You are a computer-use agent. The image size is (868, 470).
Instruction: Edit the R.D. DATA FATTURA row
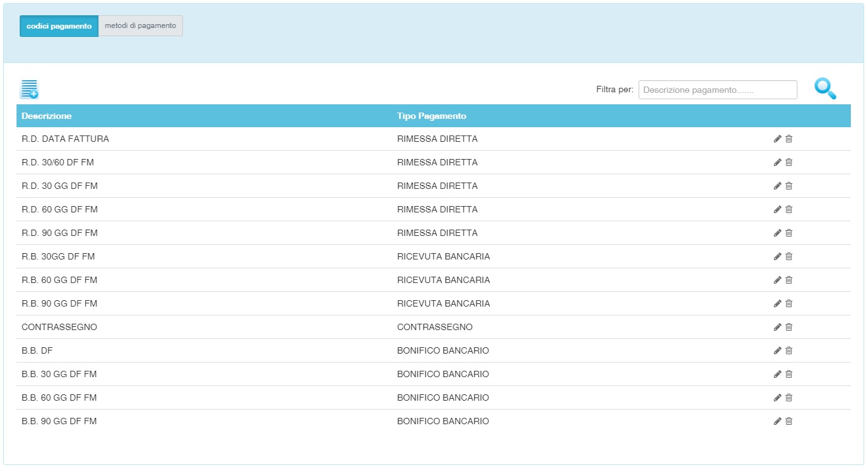777,139
